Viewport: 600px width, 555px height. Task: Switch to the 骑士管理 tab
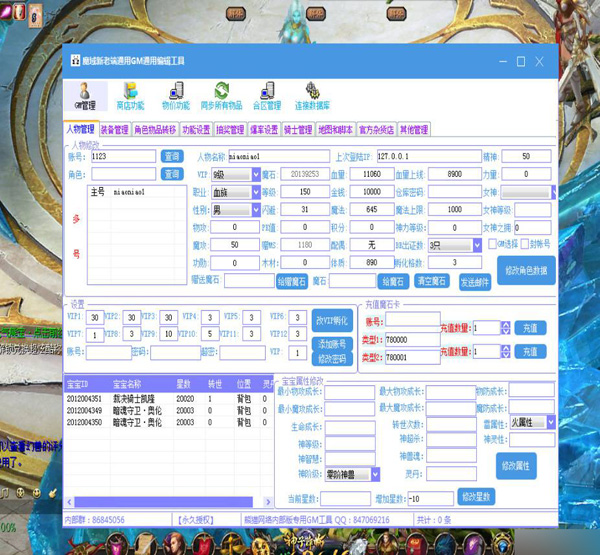coord(298,130)
